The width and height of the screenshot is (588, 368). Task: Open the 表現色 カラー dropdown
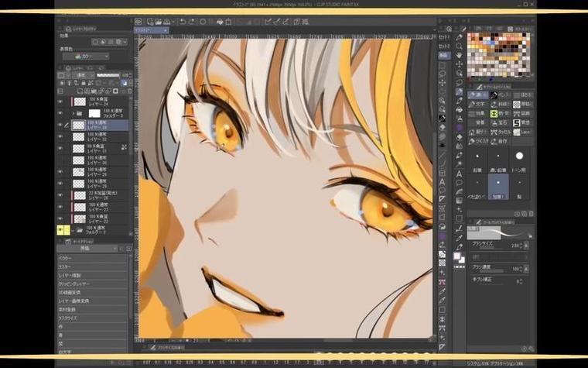coord(85,57)
